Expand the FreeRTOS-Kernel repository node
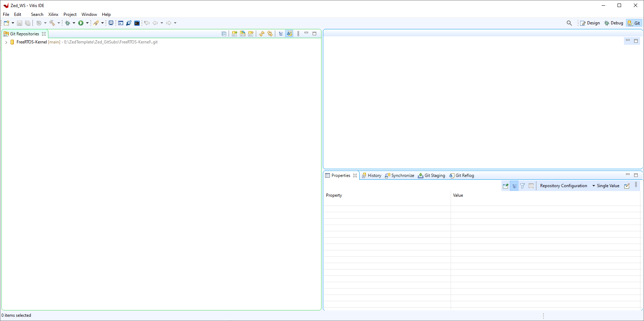This screenshot has width=644, height=321. coord(6,42)
